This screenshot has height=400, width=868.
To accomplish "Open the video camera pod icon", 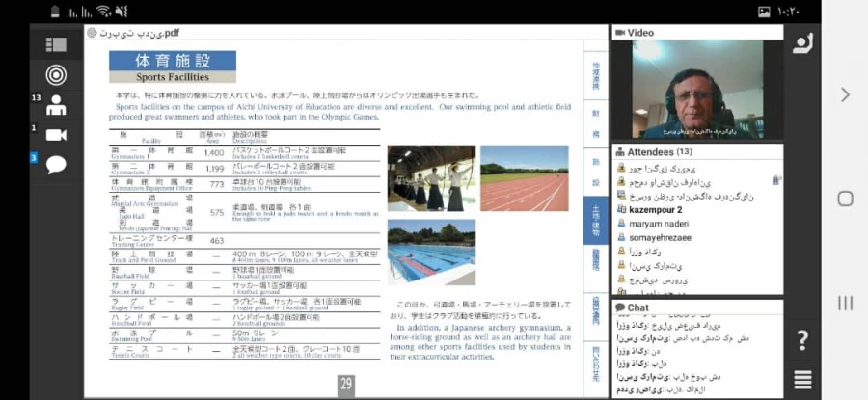I will [56, 134].
